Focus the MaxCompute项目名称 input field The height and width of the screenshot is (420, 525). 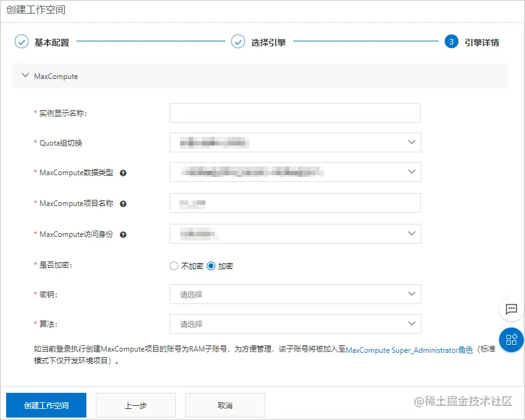point(295,203)
